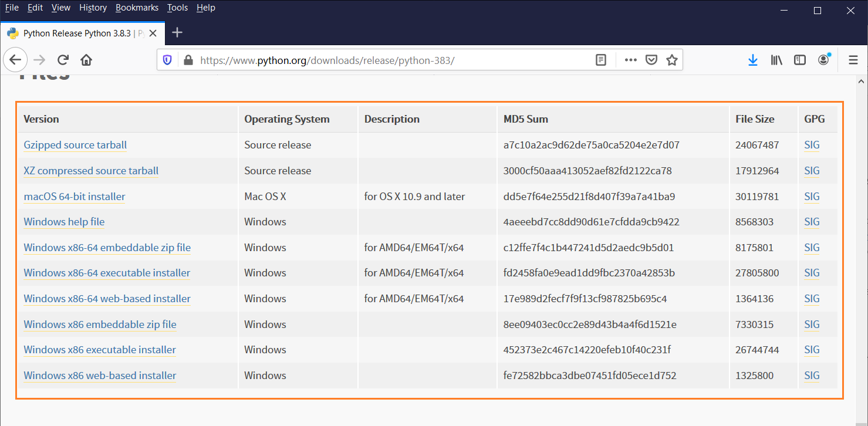Toggle Reader View icon in address bar
The width and height of the screenshot is (868, 426).
pyautogui.click(x=601, y=60)
